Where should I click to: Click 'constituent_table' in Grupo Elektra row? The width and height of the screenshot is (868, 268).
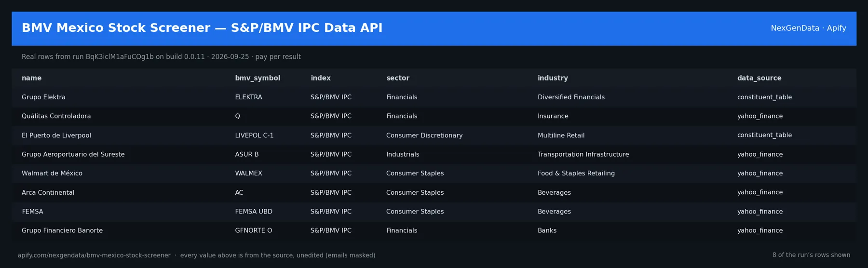coord(764,97)
